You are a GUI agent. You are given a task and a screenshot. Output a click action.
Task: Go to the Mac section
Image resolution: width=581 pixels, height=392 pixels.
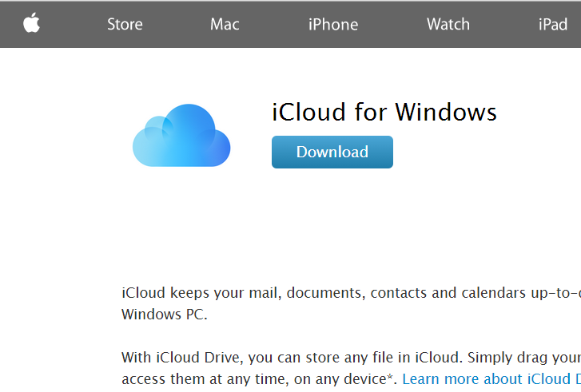pos(225,25)
